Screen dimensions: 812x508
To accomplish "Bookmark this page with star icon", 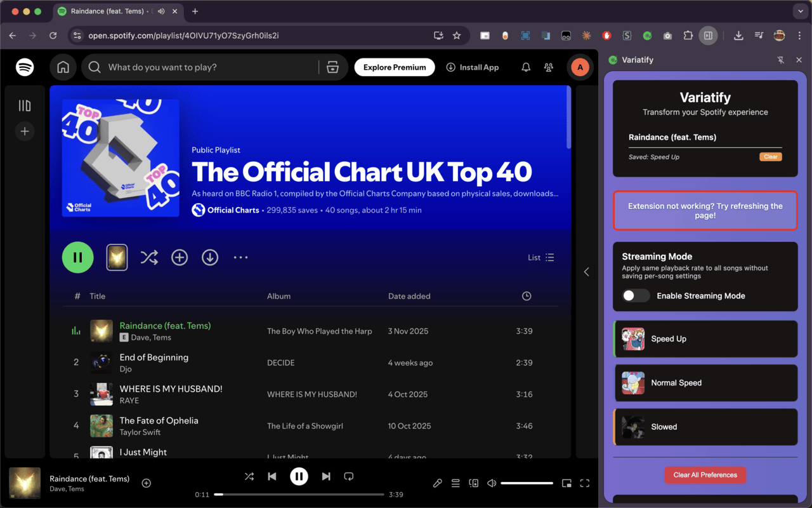I will 457,36.
